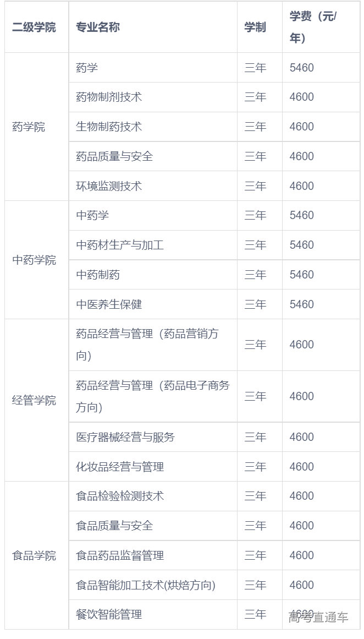
Task: Click the 中药材生产与加工 major name
Action: coord(120,245)
